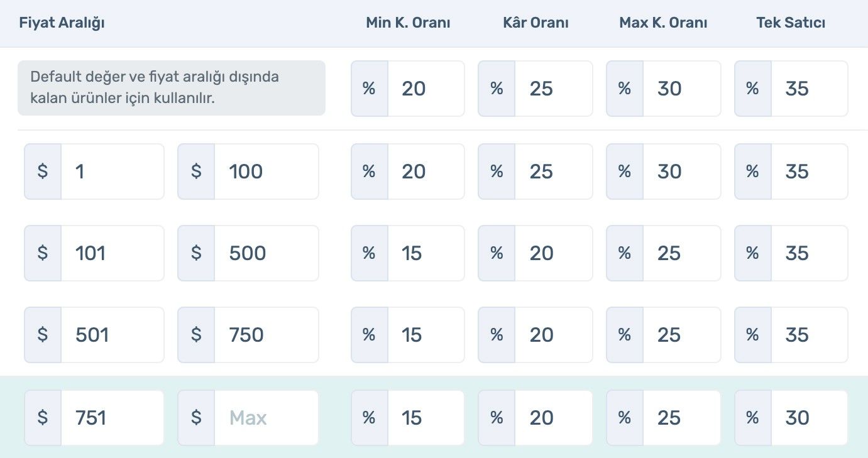Click the $ icon beside the Max placeholder field
Image resolution: width=868 pixels, height=458 pixels.
point(197,417)
